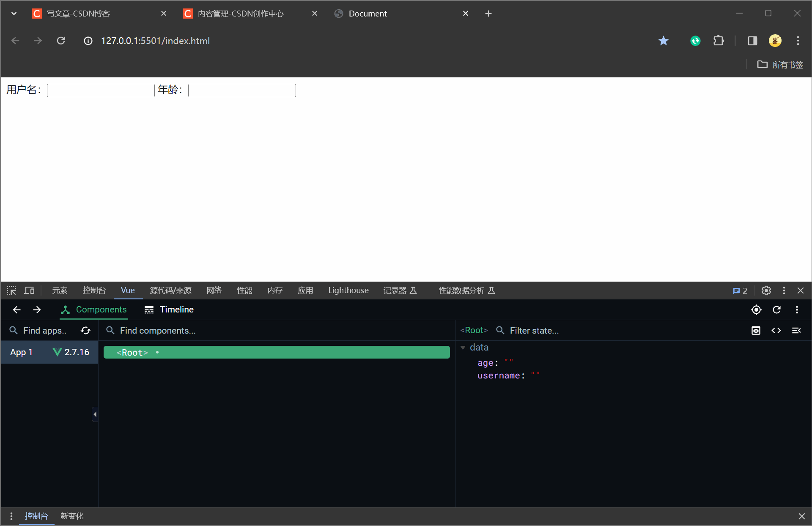Click the serialize component state icon
This screenshot has width=812, height=526.
(776, 330)
